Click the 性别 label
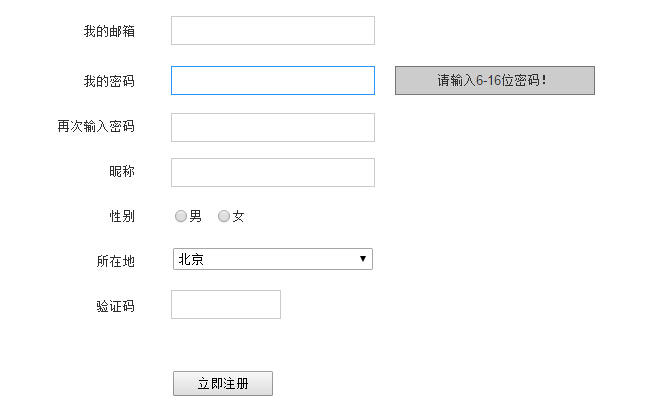 [122, 216]
